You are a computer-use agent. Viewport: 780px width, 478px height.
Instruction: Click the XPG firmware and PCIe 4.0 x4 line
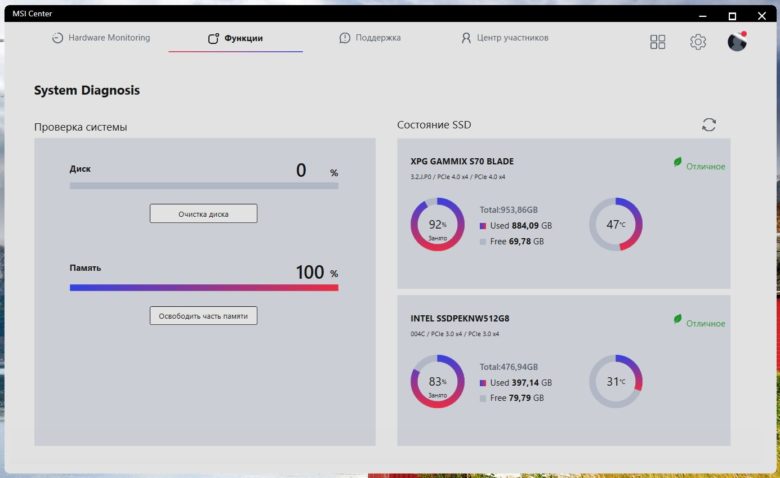[x=458, y=177]
